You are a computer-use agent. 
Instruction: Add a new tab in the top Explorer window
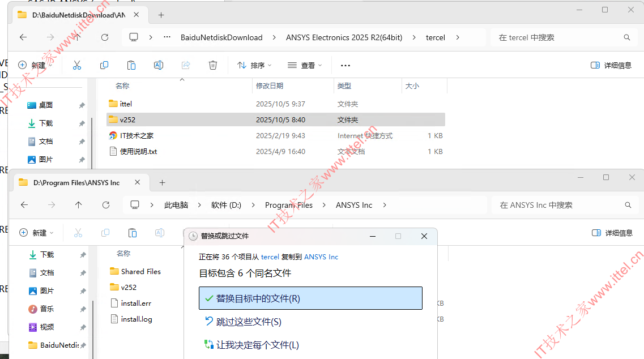(161, 15)
